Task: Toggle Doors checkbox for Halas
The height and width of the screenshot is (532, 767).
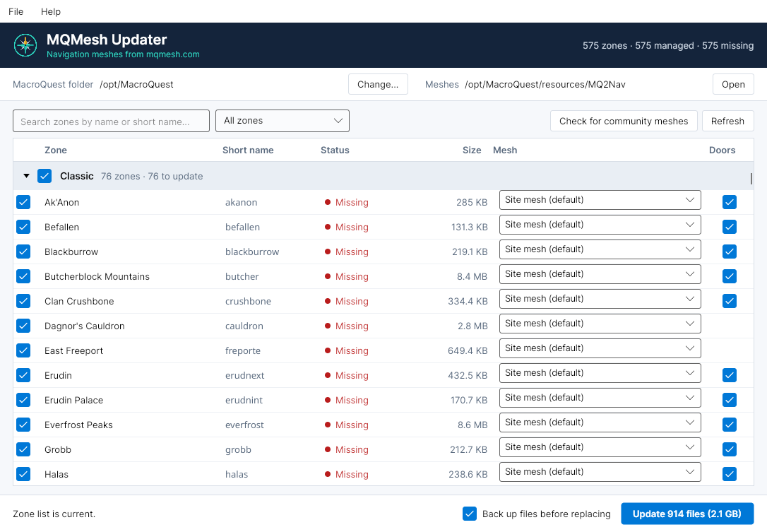Action: click(x=730, y=474)
